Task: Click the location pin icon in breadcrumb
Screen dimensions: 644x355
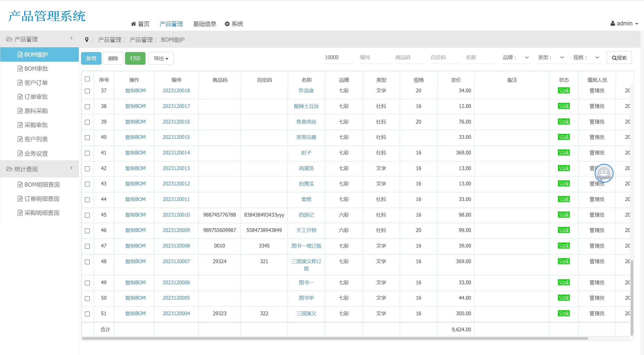Action: (87, 40)
